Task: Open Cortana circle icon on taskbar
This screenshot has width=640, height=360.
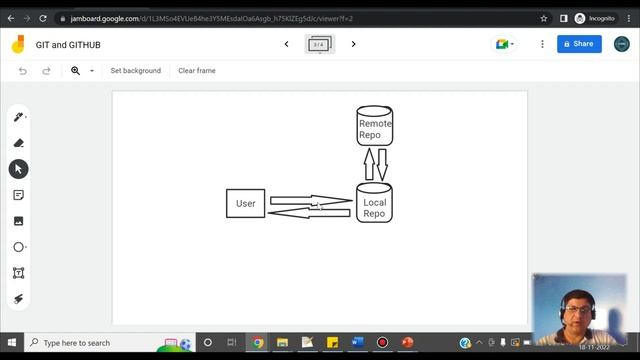Action: [x=208, y=342]
